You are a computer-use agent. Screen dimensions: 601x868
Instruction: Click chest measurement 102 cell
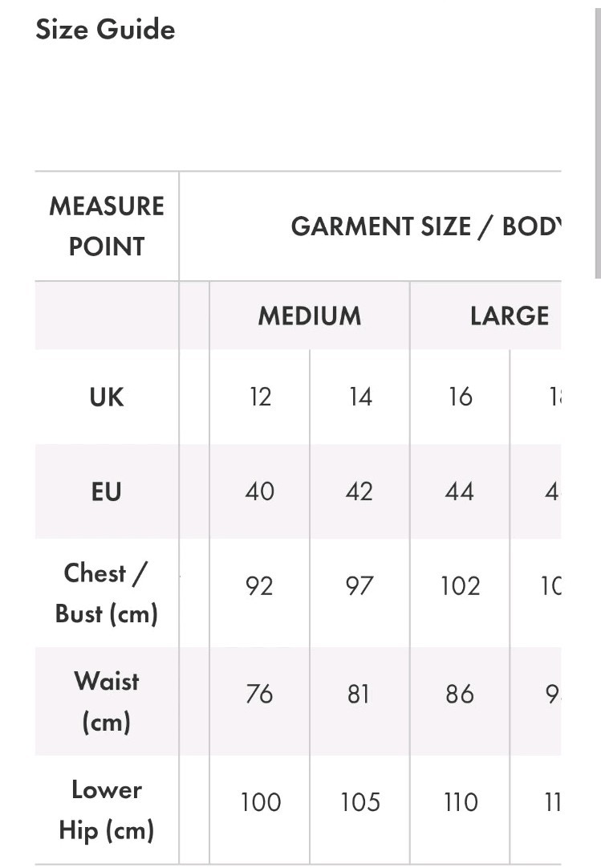460,586
